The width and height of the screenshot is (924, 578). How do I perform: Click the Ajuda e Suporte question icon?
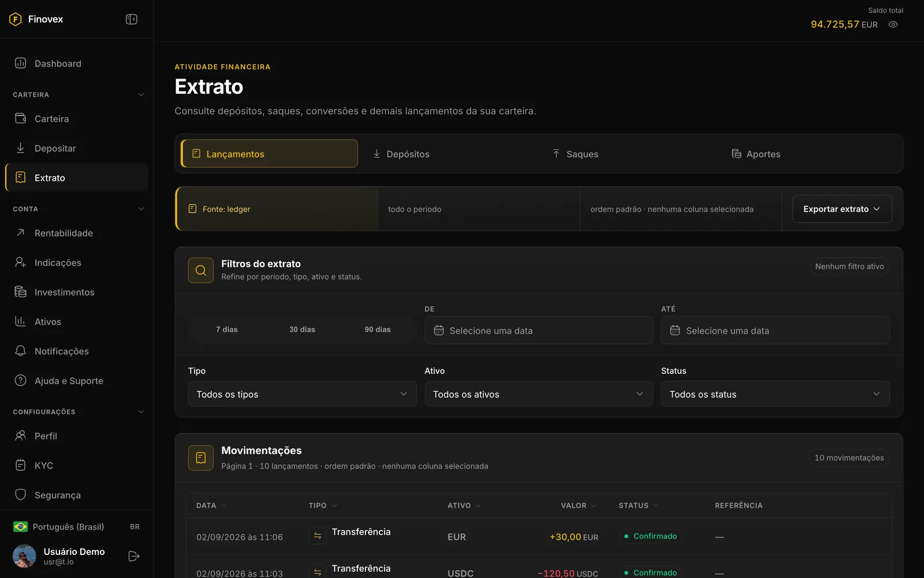point(21,380)
